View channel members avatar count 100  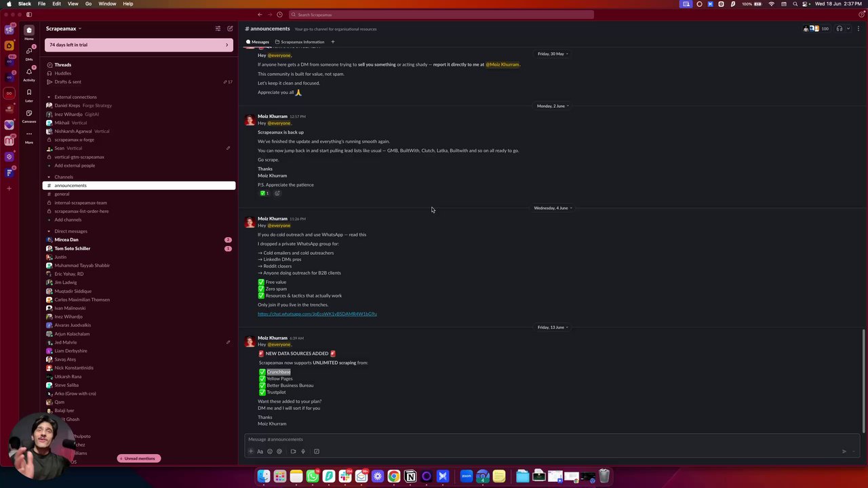816,28
